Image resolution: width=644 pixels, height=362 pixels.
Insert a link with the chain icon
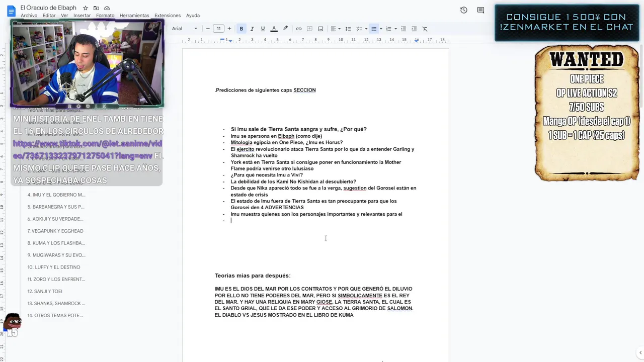point(299,29)
